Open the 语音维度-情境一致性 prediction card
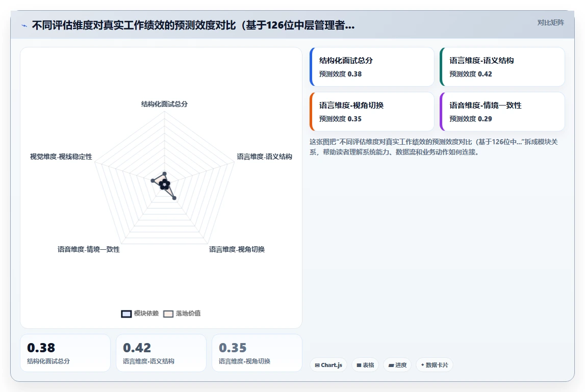Image resolution: width=585 pixels, height=392 pixels. [x=502, y=112]
